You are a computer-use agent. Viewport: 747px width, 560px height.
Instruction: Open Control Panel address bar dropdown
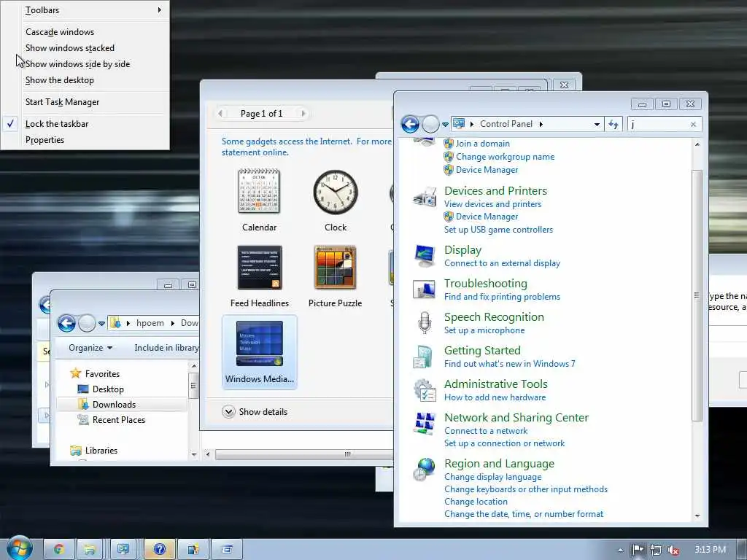tap(597, 124)
